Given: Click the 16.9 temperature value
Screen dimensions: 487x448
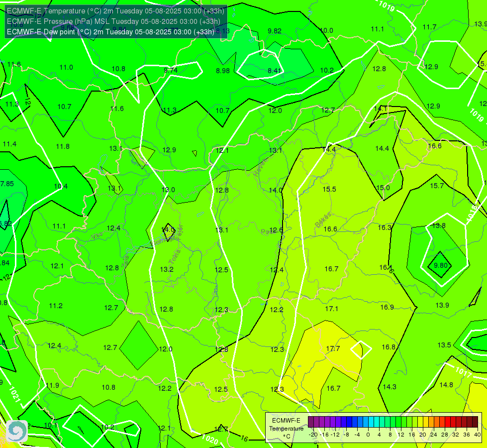Looking at the screenshot, I should tap(387, 308).
